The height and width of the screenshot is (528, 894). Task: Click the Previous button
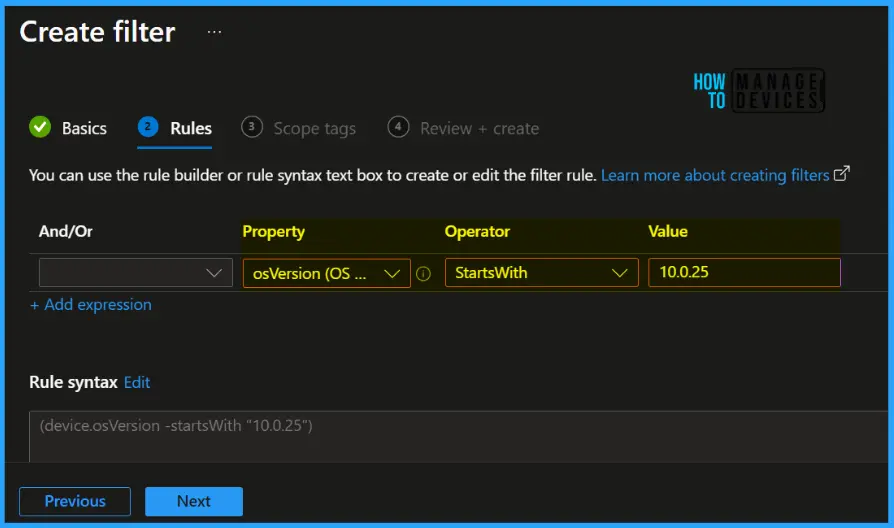click(75, 501)
